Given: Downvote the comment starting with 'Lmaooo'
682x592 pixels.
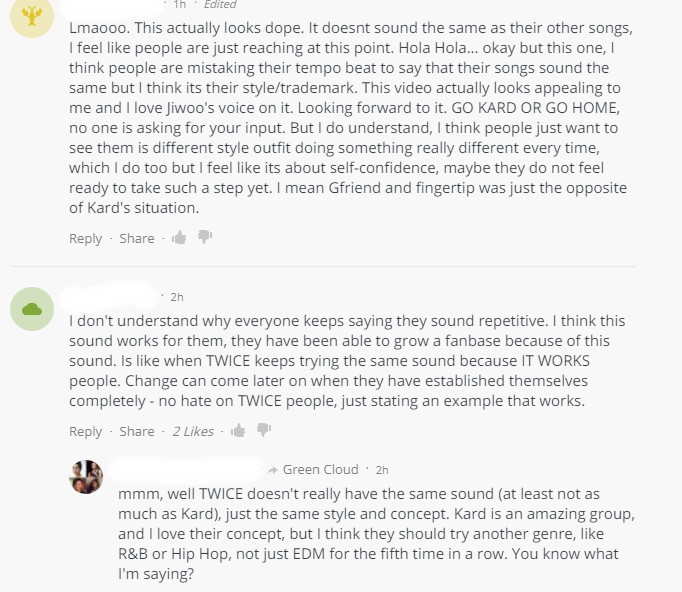Looking at the screenshot, I should [205, 237].
